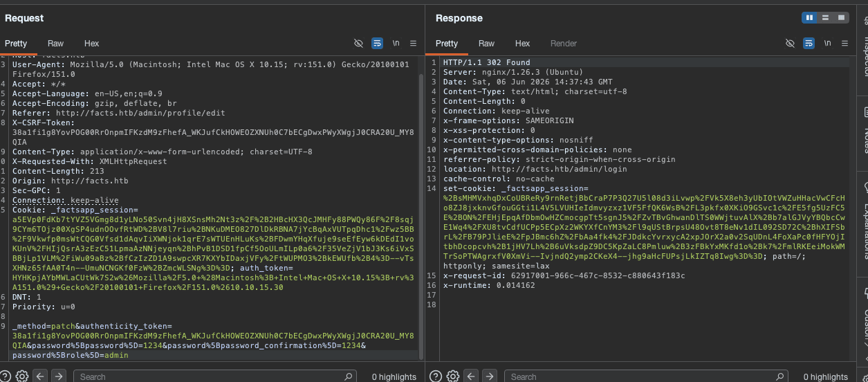Open the Render tab in Response pane
This screenshot has height=382, width=868.
pos(564,43)
